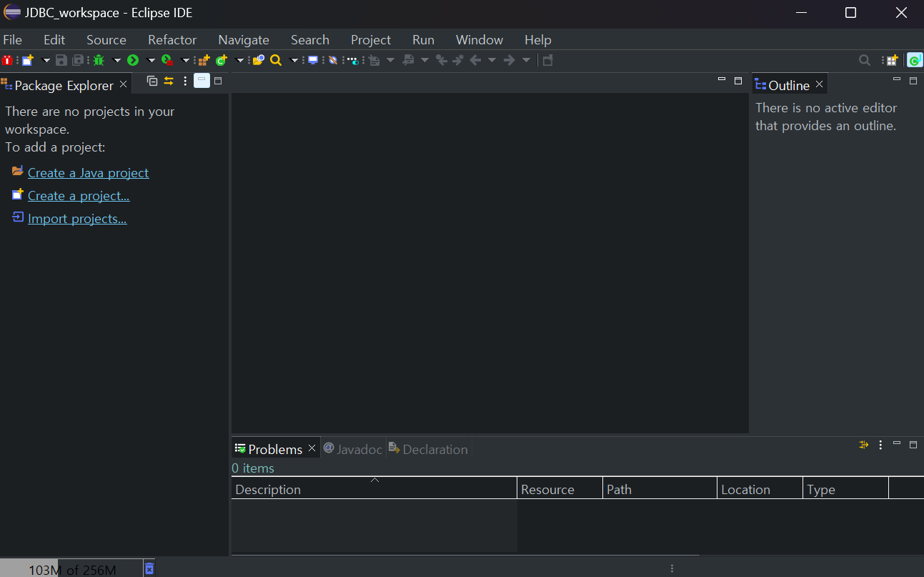Screen dimensions: 924x577
Task: Select the Java perspective icon
Action: coord(914,61)
